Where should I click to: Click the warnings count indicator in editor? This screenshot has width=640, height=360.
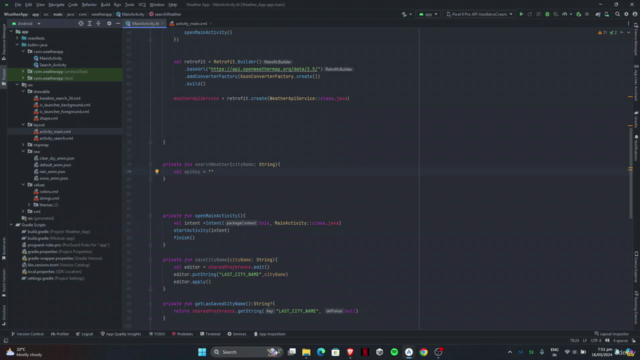click(602, 33)
